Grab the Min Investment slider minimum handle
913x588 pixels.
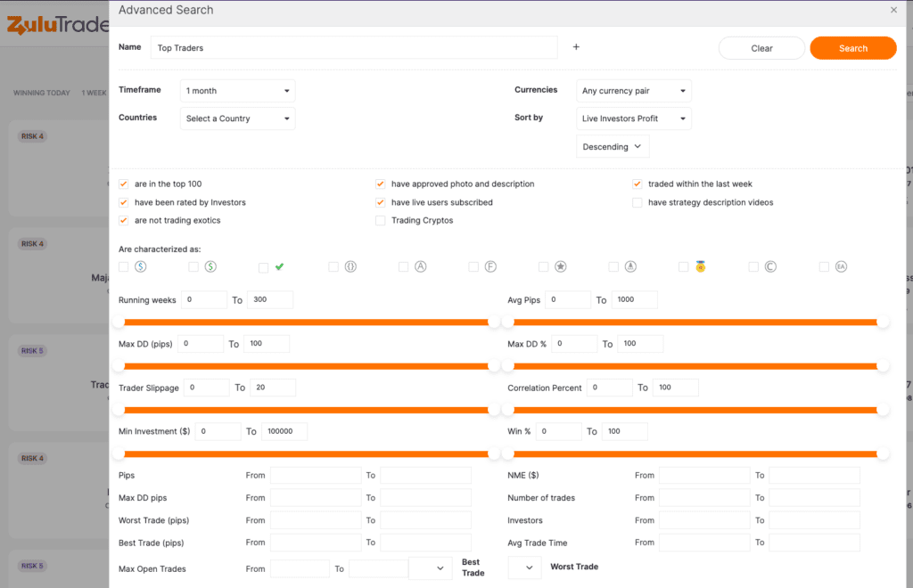tap(119, 453)
